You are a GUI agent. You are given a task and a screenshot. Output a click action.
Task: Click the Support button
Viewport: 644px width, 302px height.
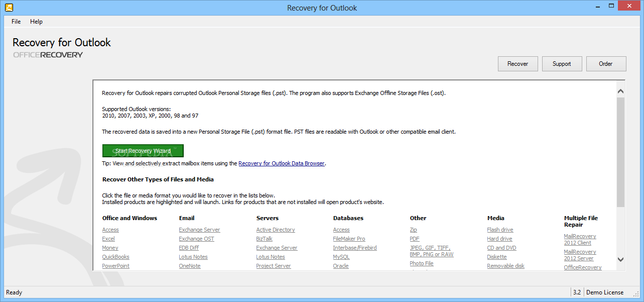pyautogui.click(x=562, y=64)
